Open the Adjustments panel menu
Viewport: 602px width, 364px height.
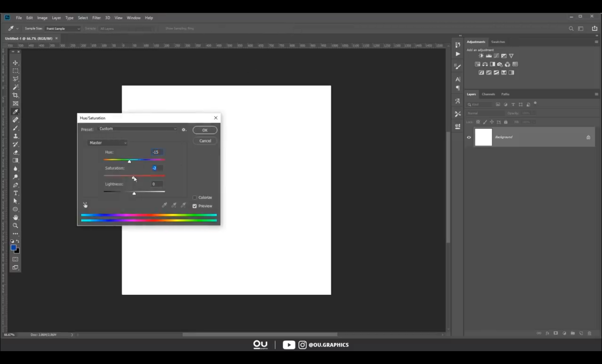(597, 42)
